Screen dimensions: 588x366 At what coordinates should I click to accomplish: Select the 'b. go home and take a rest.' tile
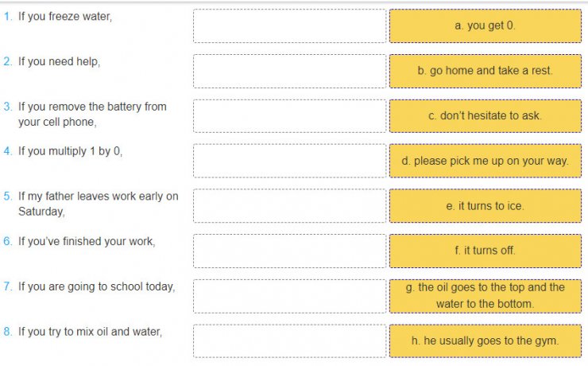(485, 71)
